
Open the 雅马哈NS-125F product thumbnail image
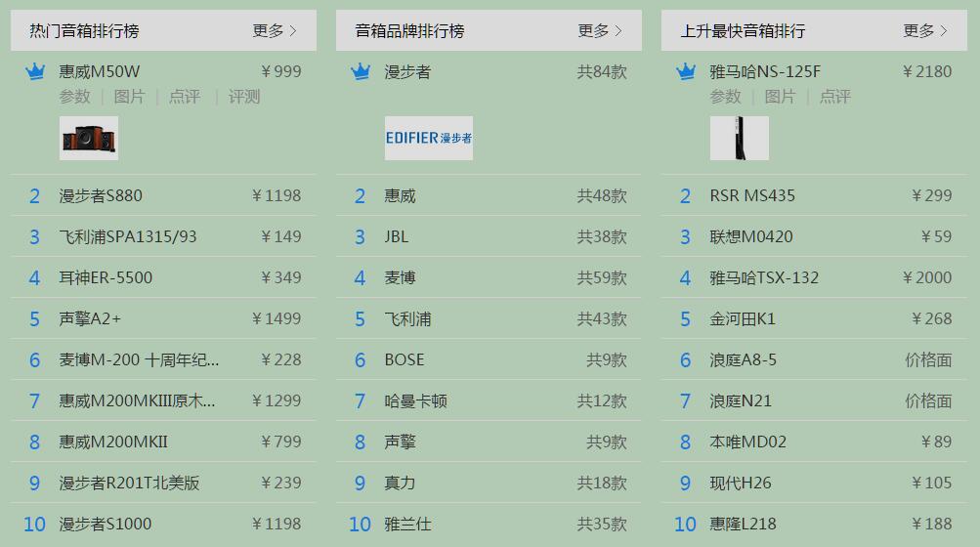click(x=739, y=138)
